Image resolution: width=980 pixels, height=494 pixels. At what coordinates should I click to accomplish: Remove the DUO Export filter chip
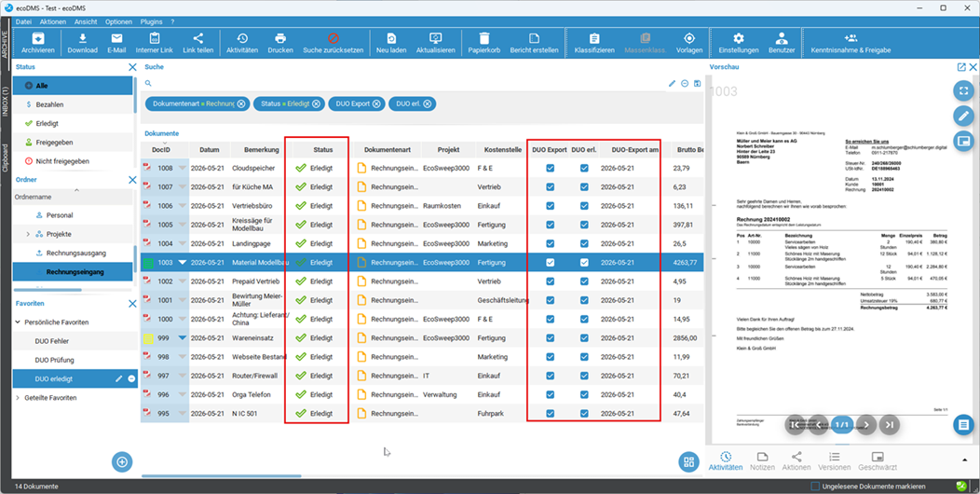pyautogui.click(x=376, y=103)
